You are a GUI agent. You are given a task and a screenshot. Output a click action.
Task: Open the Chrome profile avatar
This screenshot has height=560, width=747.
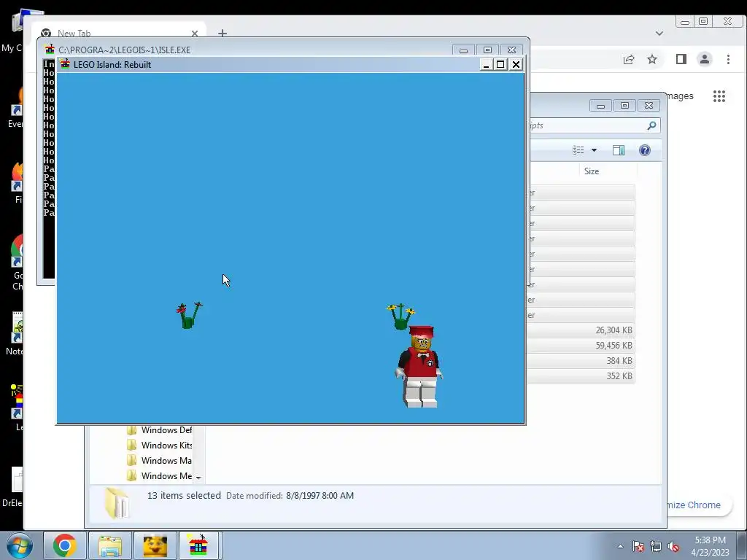click(x=705, y=59)
